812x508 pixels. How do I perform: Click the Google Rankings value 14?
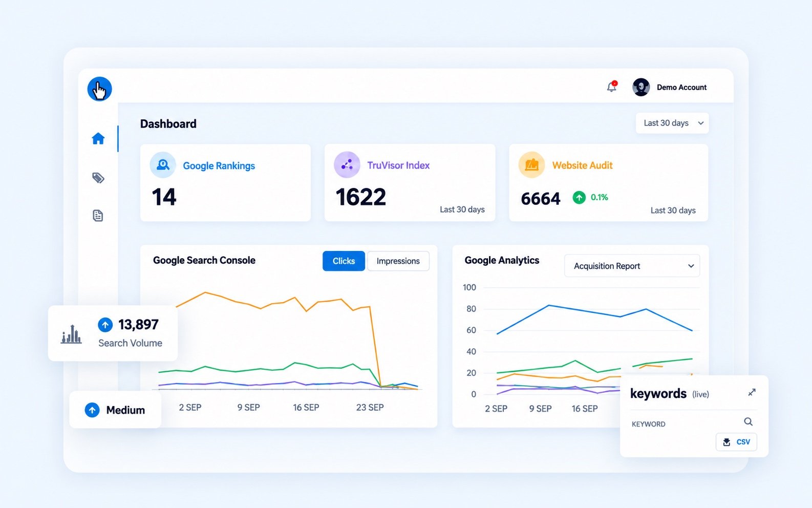tap(164, 197)
